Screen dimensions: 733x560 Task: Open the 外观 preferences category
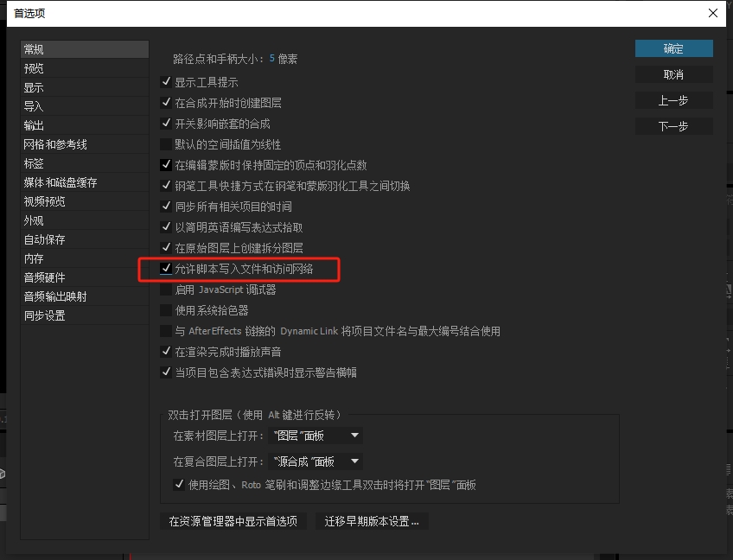(x=85, y=220)
